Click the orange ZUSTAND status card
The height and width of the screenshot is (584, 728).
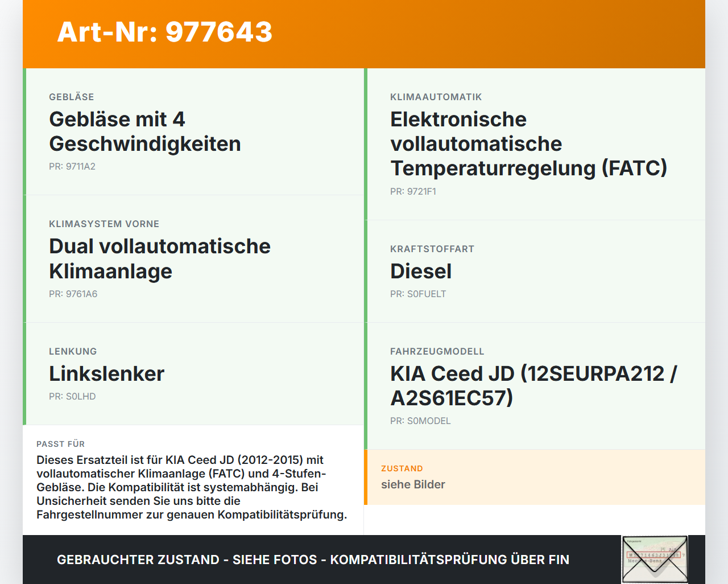[535, 477]
